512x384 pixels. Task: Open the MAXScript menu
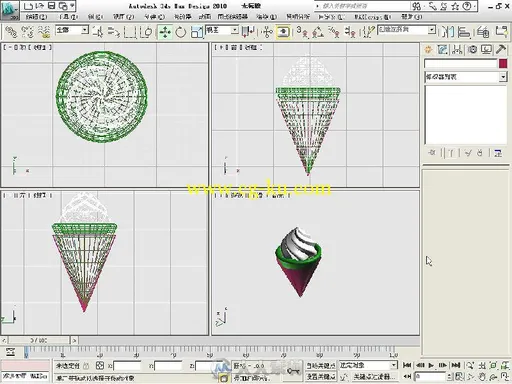(372, 16)
